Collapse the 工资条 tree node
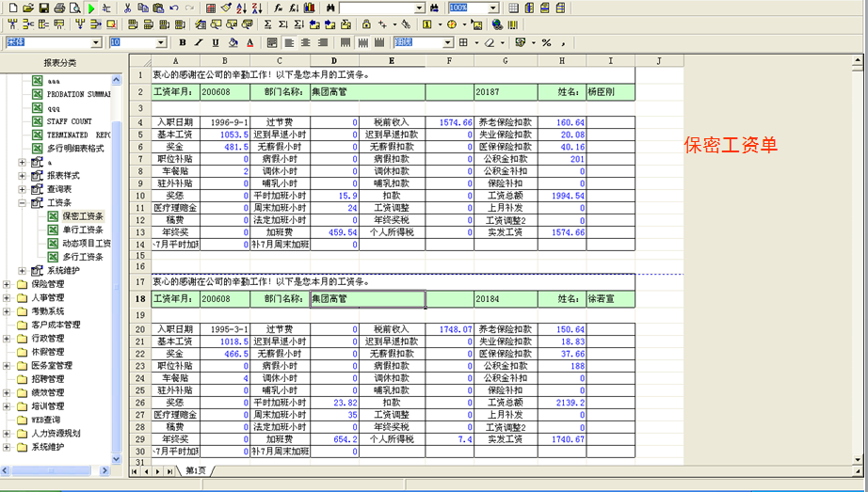The width and height of the screenshot is (868, 492). tap(23, 203)
